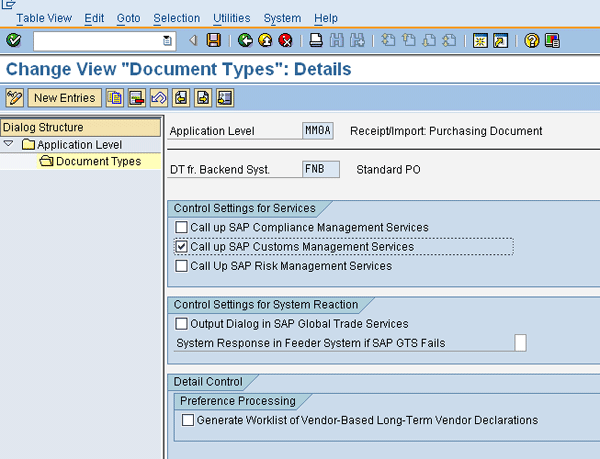This screenshot has height=459, width=600.
Task: Enable Call up SAP Compliance Management Services
Action: (x=181, y=227)
